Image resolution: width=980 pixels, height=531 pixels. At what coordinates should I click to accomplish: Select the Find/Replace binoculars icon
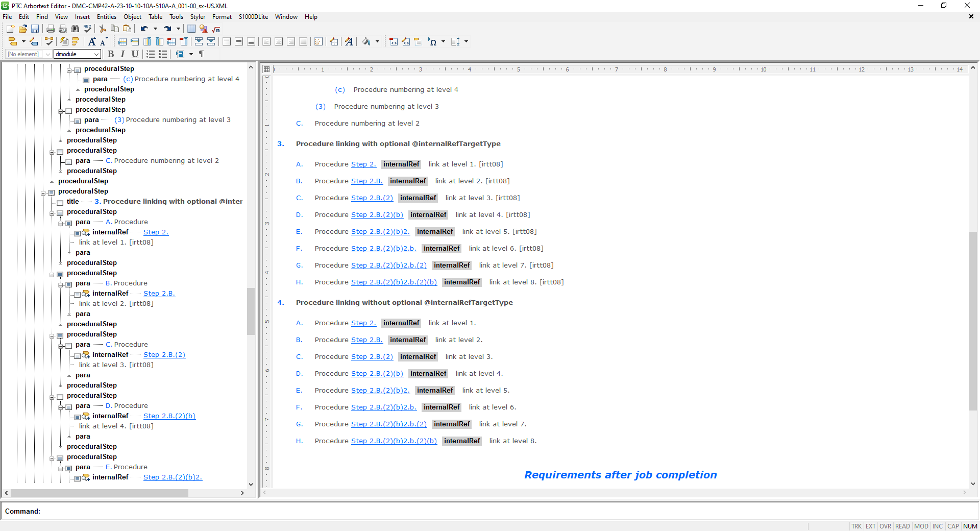coord(75,29)
